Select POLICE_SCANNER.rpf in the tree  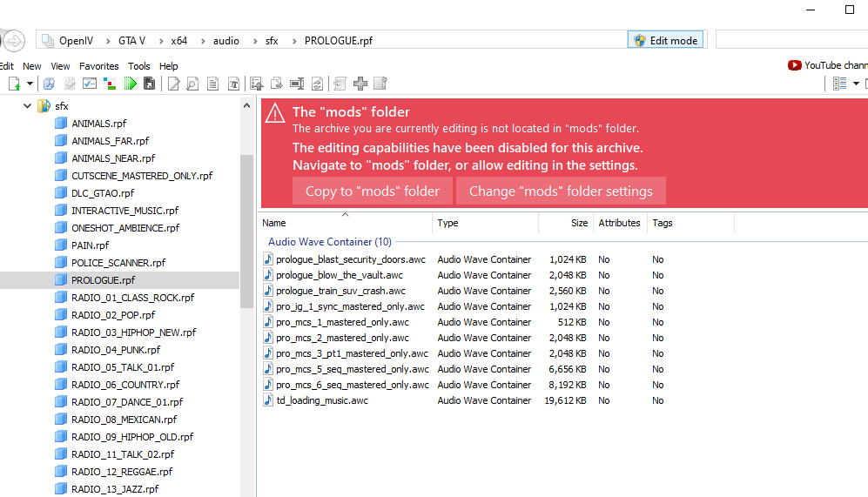[x=118, y=263]
